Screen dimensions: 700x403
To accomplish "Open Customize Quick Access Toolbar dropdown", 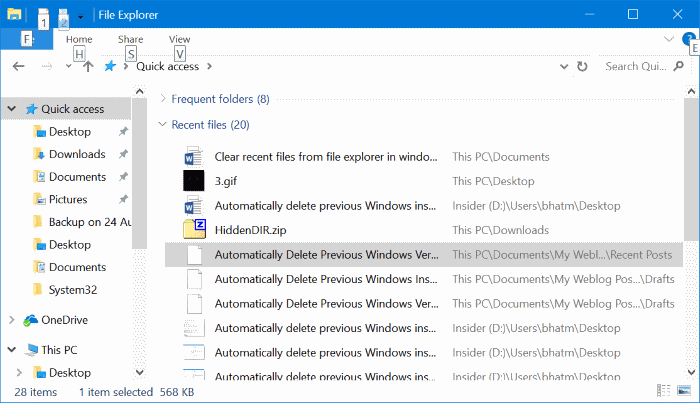I will coord(80,17).
